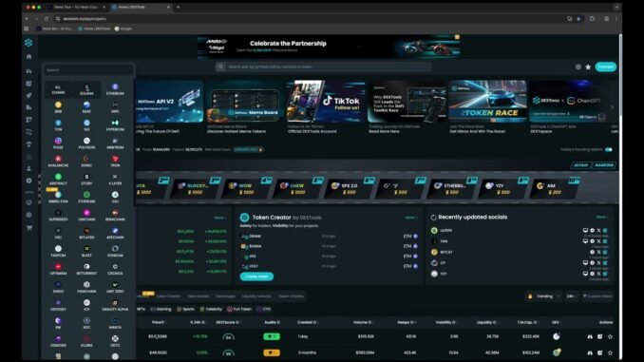Select the Avalanche chain
Screen dimensions: 644x362
58,162
